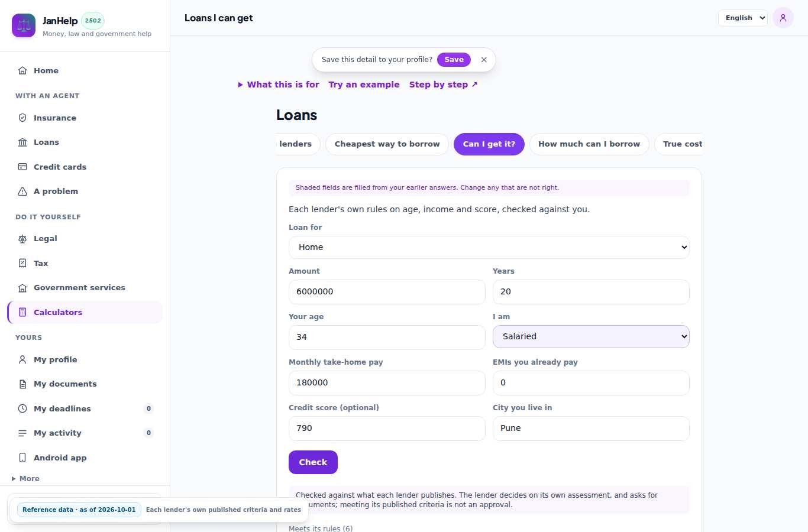This screenshot has width=808, height=532.
Task: Click the EMIs you already pay field
Action: click(x=591, y=383)
